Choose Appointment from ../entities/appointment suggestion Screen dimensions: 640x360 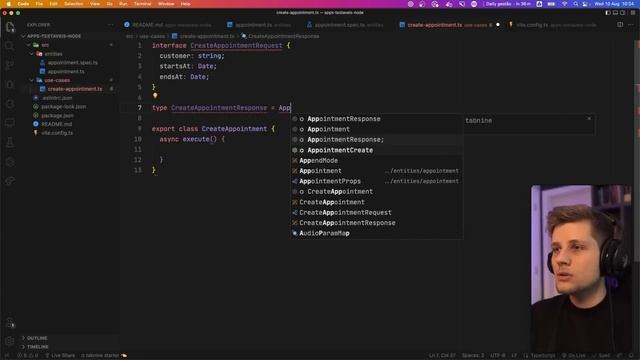pyautogui.click(x=376, y=171)
